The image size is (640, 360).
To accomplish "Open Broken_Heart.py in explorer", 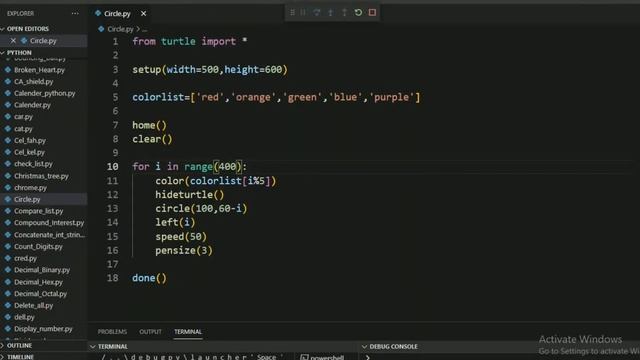I will [x=39, y=70].
